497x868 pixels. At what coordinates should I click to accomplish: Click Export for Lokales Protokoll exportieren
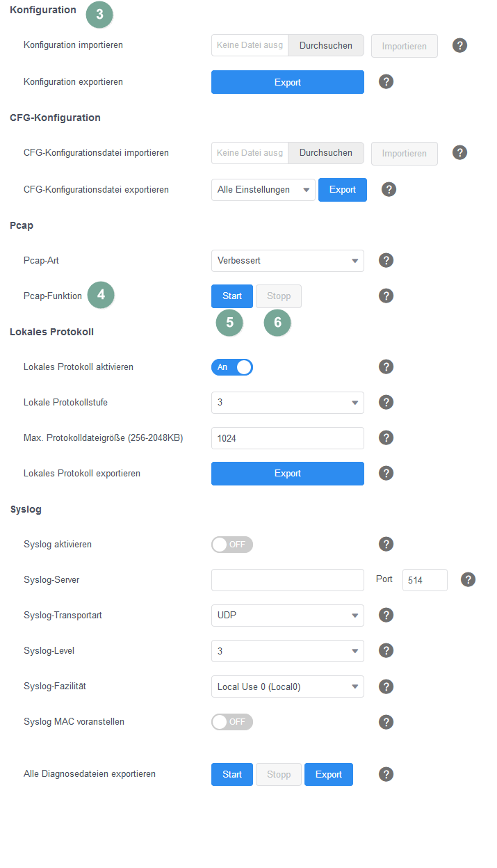(288, 474)
